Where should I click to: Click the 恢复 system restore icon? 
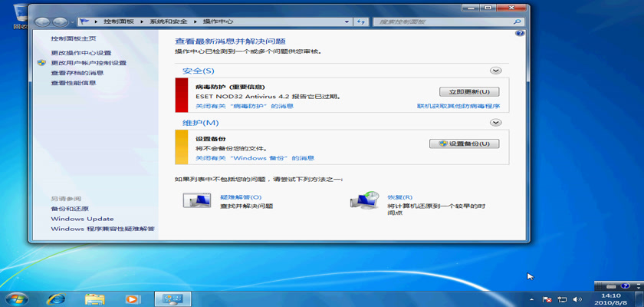[363, 201]
